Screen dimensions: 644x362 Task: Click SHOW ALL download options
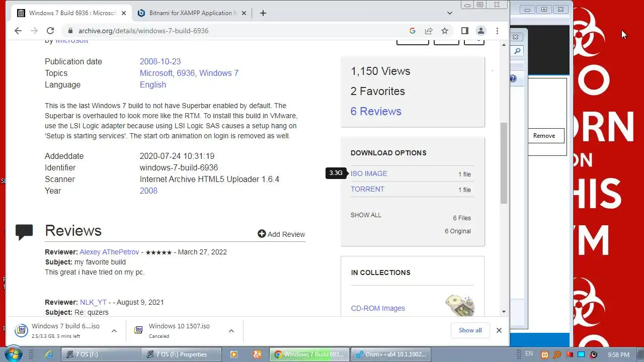pyautogui.click(x=366, y=215)
